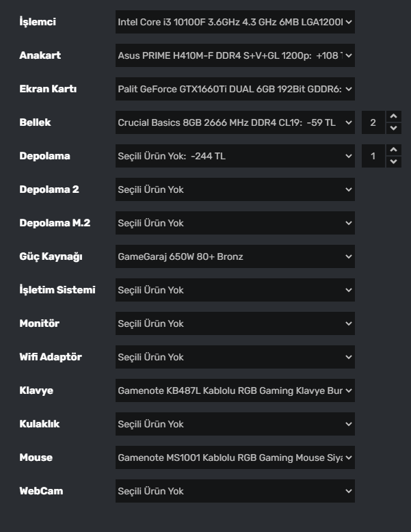The width and height of the screenshot is (411, 532).
Task: Click the Monitör label
Action: (40, 323)
